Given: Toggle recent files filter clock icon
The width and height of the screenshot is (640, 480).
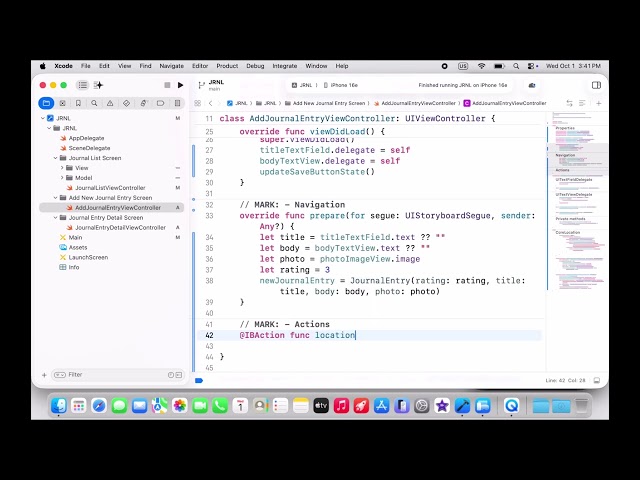Looking at the screenshot, I should (171, 375).
